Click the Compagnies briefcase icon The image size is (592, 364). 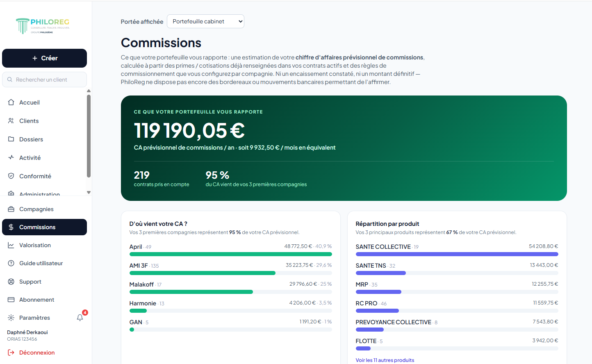pyautogui.click(x=11, y=209)
